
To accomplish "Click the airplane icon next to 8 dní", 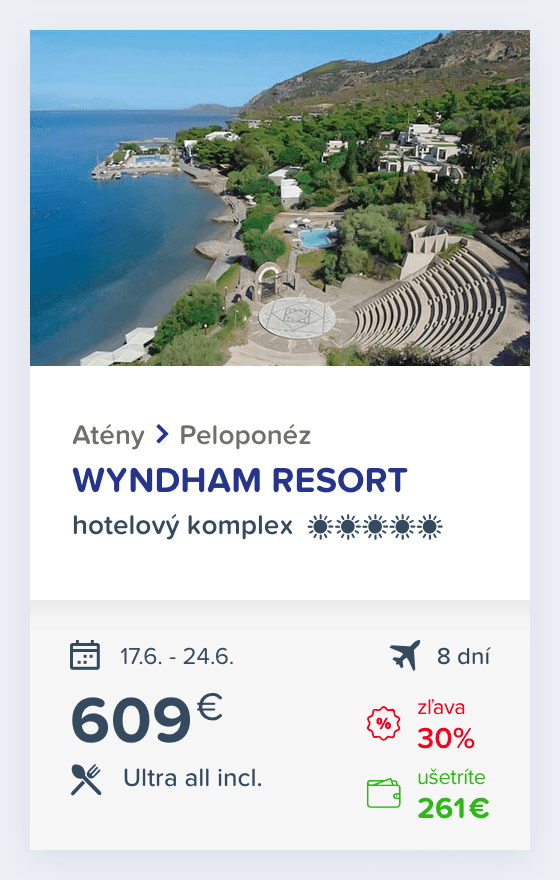I will tap(405, 655).
